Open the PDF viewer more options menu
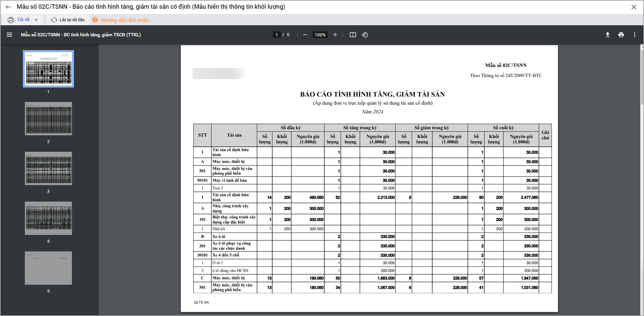This screenshot has height=316, width=644. (x=635, y=35)
